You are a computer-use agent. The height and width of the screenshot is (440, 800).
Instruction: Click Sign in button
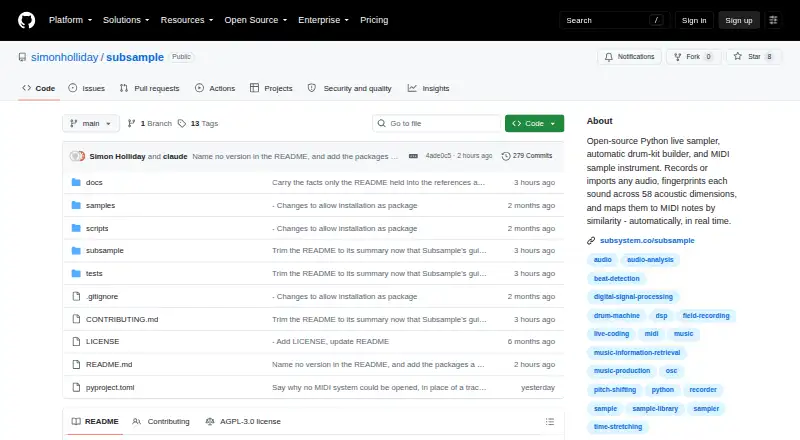tap(694, 20)
